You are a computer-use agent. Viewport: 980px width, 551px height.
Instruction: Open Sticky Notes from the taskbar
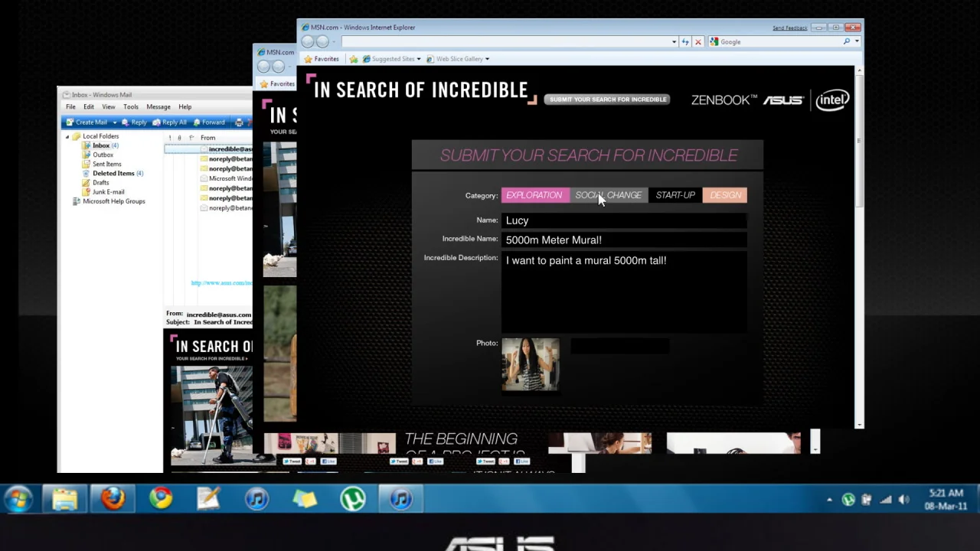click(305, 499)
